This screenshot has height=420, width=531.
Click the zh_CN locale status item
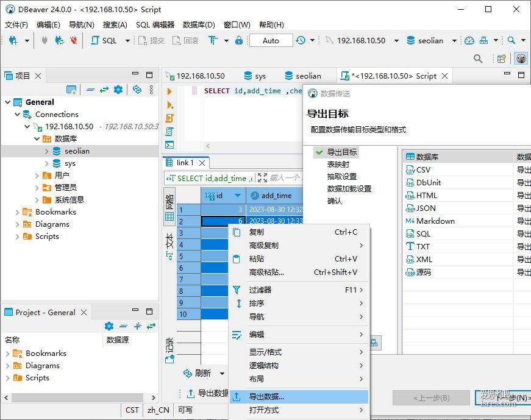(158, 410)
